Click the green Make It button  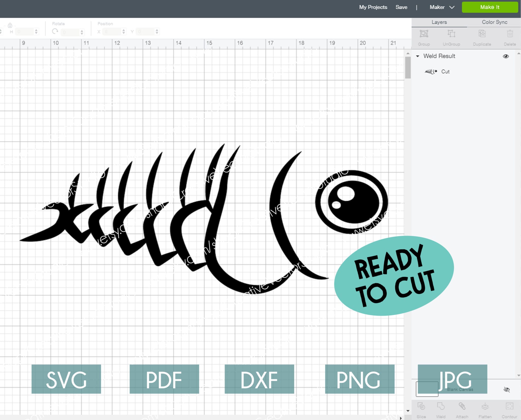pyautogui.click(x=490, y=7)
